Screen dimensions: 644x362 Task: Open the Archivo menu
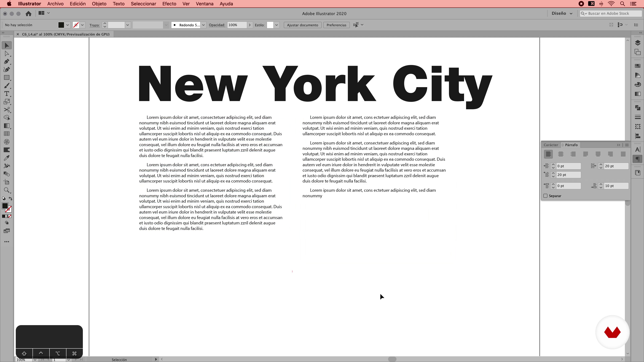[x=55, y=4]
